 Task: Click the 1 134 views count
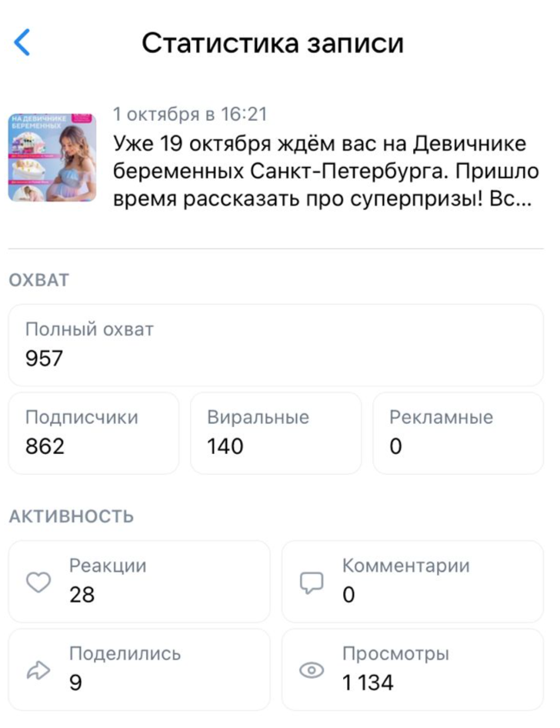click(368, 683)
